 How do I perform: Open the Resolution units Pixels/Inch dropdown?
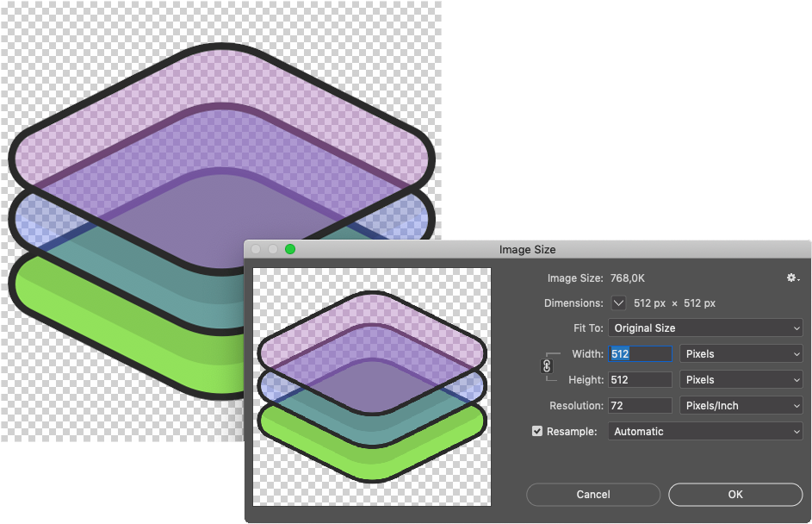click(741, 406)
